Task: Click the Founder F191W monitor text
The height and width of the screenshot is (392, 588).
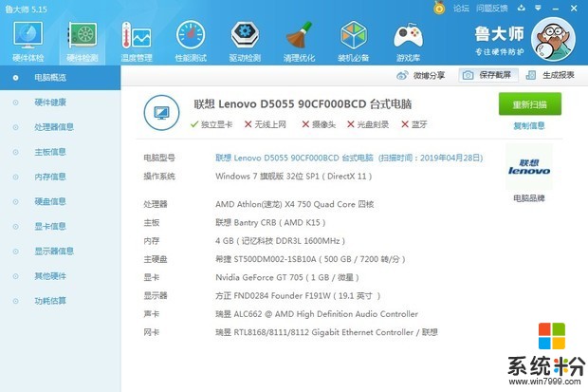Action: [x=298, y=296]
